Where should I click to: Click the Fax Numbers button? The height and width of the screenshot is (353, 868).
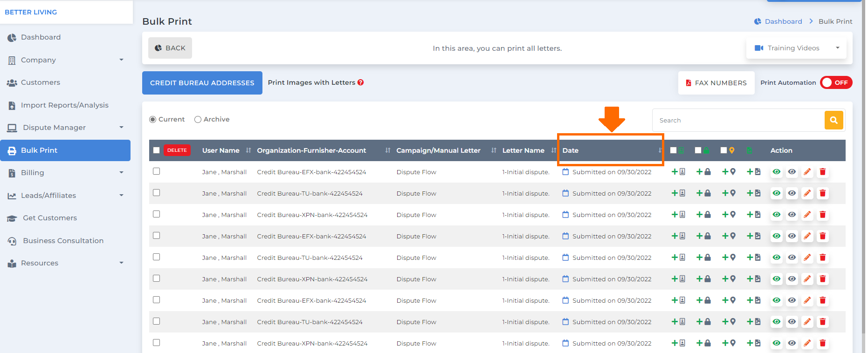click(x=716, y=83)
